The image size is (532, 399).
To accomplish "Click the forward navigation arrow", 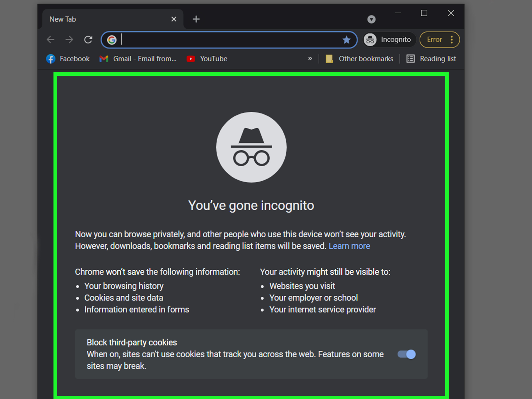I will (x=69, y=40).
